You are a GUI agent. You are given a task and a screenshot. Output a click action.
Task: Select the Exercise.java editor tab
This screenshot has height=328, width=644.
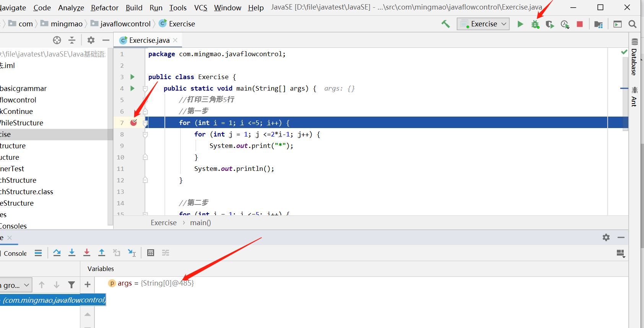(149, 40)
